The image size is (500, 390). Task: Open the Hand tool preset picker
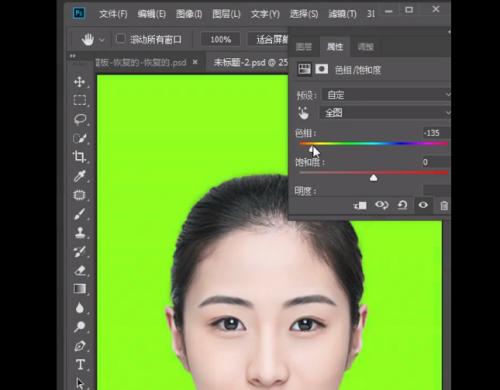click(x=102, y=40)
